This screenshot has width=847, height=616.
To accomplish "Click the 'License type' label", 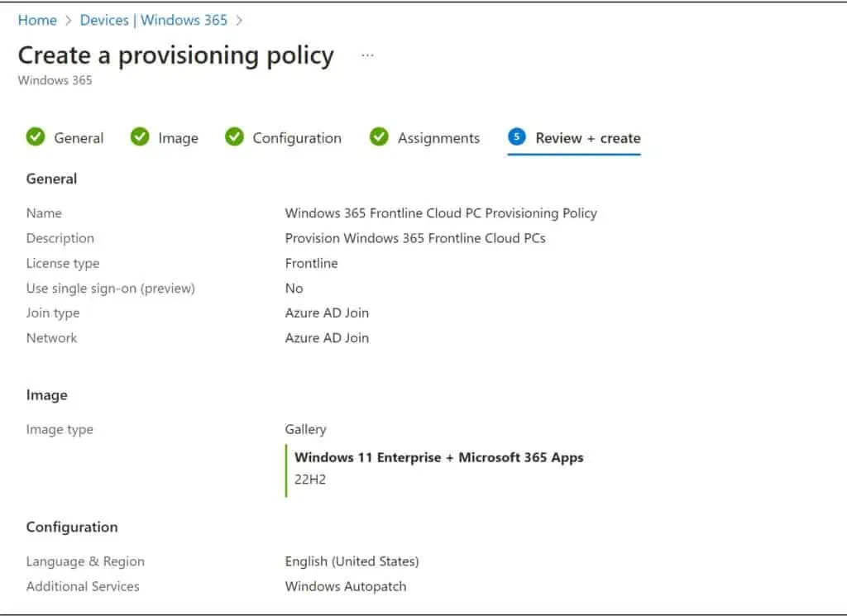I will 63,264.
